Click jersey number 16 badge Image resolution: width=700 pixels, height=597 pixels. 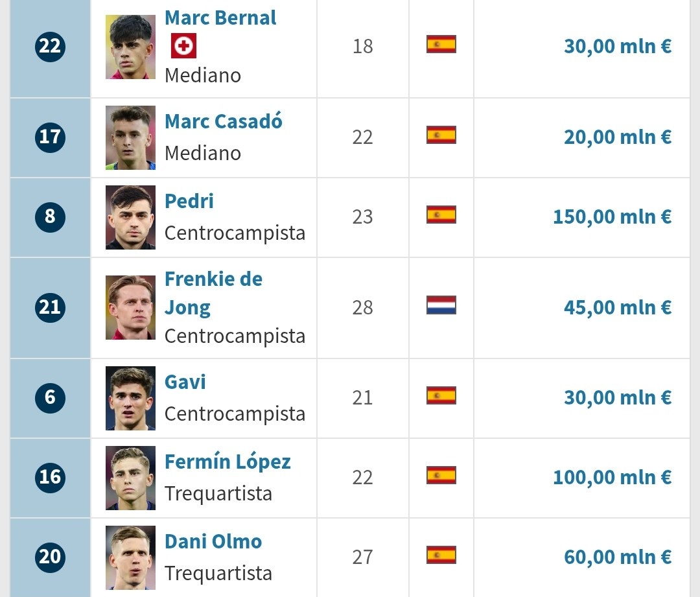50,477
